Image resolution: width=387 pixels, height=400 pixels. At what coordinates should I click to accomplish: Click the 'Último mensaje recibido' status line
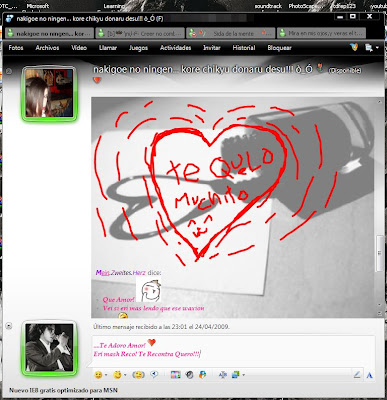161,327
